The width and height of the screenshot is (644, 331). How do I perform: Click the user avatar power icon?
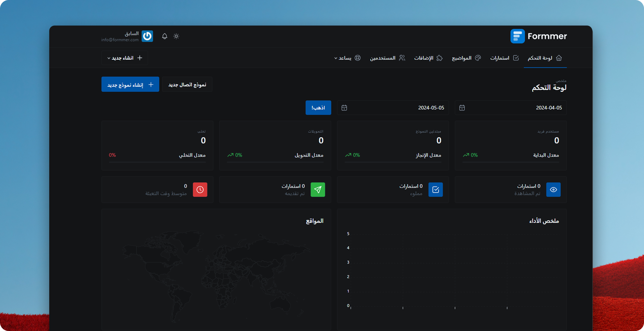pyautogui.click(x=147, y=36)
